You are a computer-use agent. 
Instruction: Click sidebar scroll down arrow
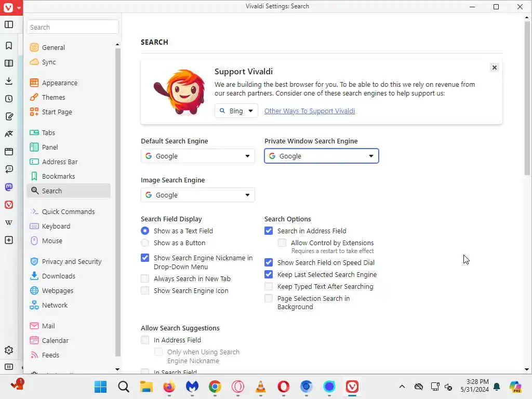click(117, 369)
